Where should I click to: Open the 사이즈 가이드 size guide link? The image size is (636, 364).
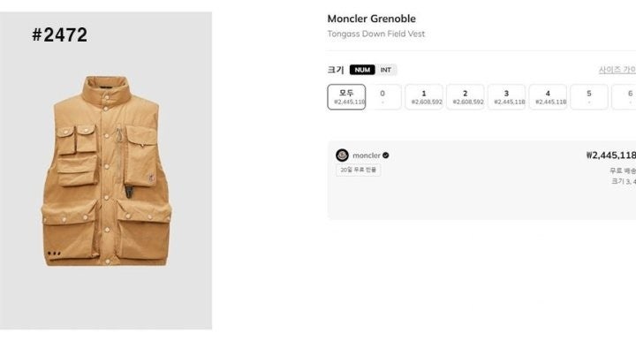[x=617, y=70]
